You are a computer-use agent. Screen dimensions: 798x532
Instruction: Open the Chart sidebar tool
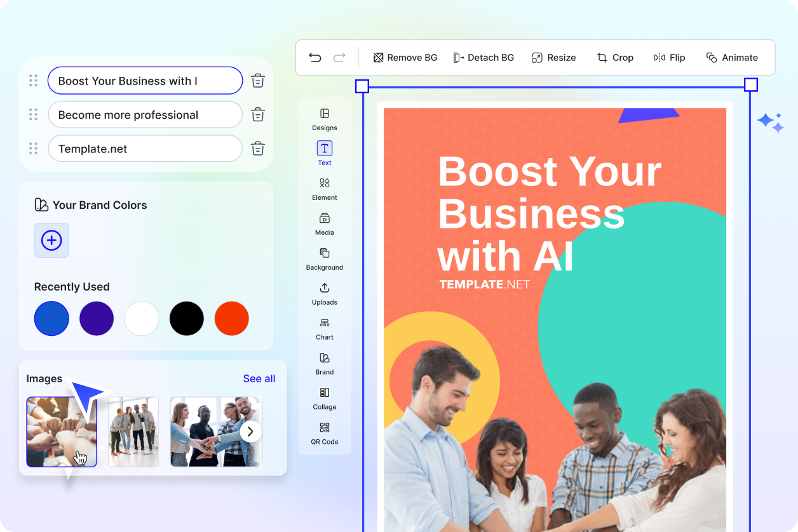325,328
